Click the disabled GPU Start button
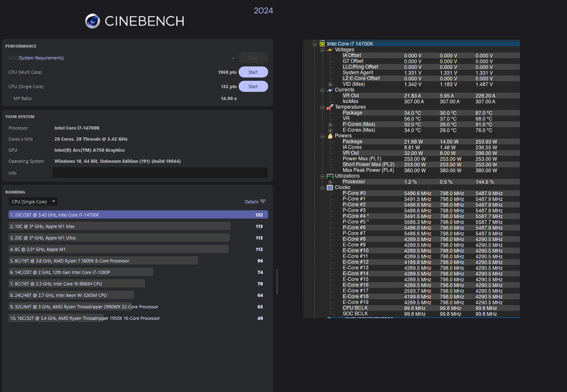Screen dimensions: 567x392 click(x=253, y=58)
